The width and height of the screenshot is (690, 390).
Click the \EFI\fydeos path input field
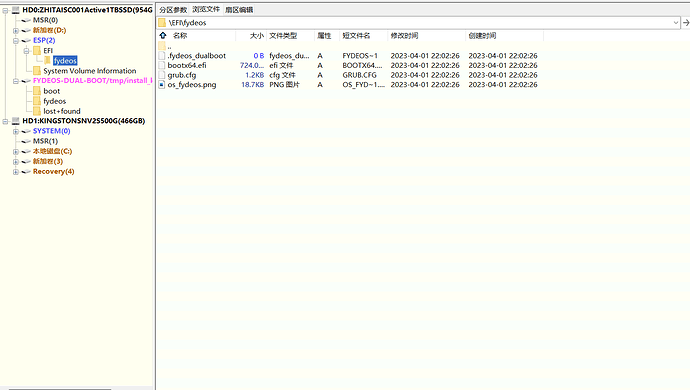[x=418, y=22]
